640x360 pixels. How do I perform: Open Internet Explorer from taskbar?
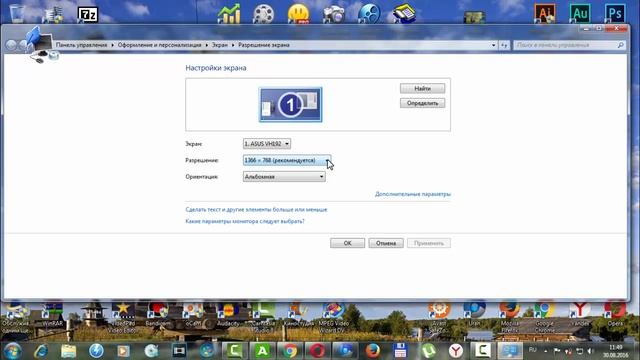[41, 351]
